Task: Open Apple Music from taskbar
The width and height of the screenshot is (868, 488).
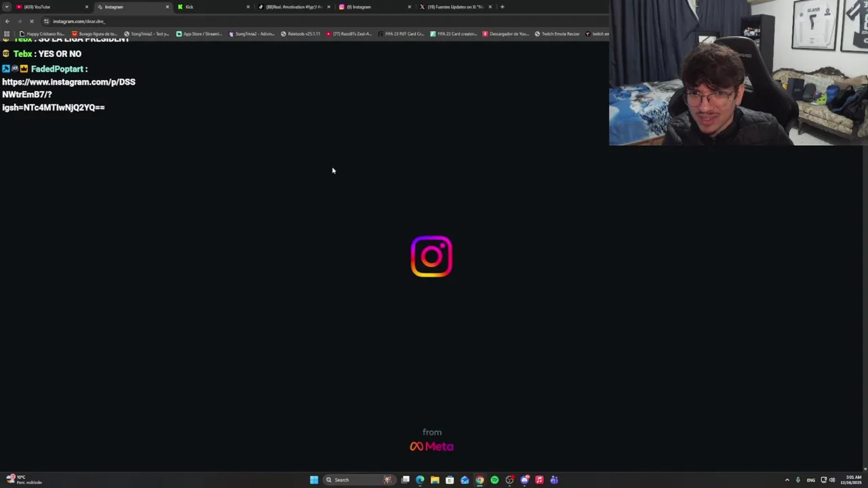Action: 539,480
